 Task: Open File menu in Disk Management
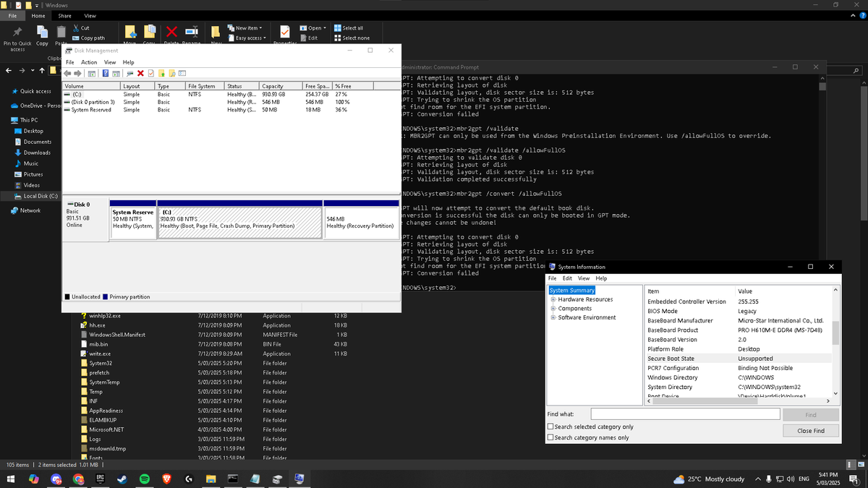[x=70, y=62]
